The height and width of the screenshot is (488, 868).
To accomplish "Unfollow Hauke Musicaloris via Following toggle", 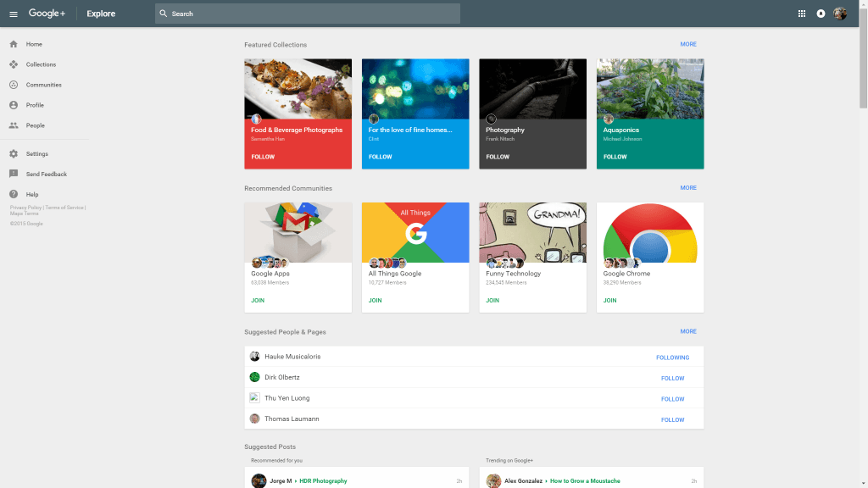I will (672, 358).
